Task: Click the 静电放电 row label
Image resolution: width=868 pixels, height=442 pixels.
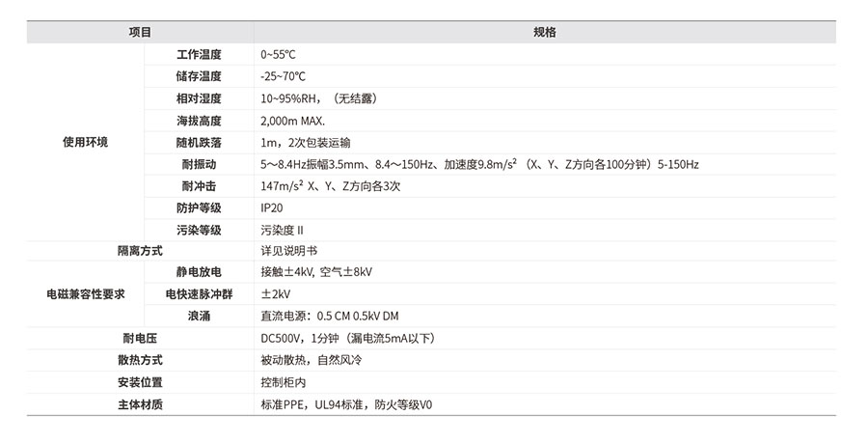Action: tap(199, 272)
